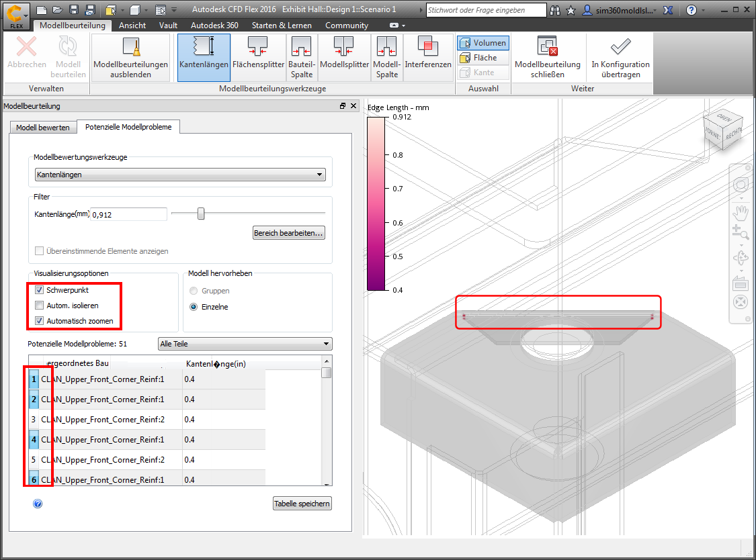The height and width of the screenshot is (560, 756).
Task: Select row 5 CLAN_Upper_Front_Corner_Reinf:2
Action: [147, 460]
